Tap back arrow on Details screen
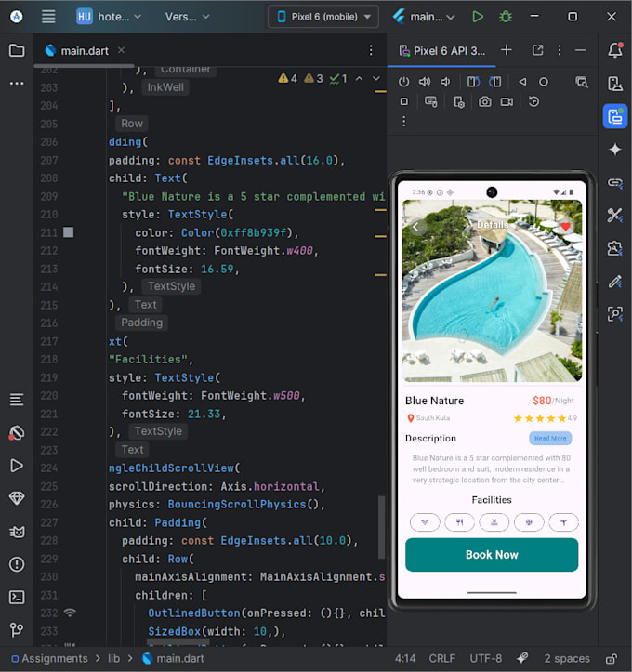The width and height of the screenshot is (632, 672). tap(415, 227)
